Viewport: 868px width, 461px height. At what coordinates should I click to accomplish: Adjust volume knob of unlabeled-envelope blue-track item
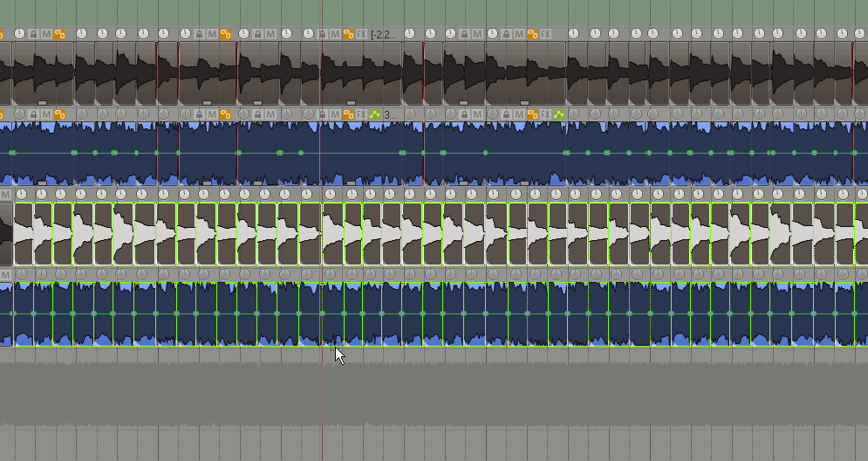pos(492,114)
